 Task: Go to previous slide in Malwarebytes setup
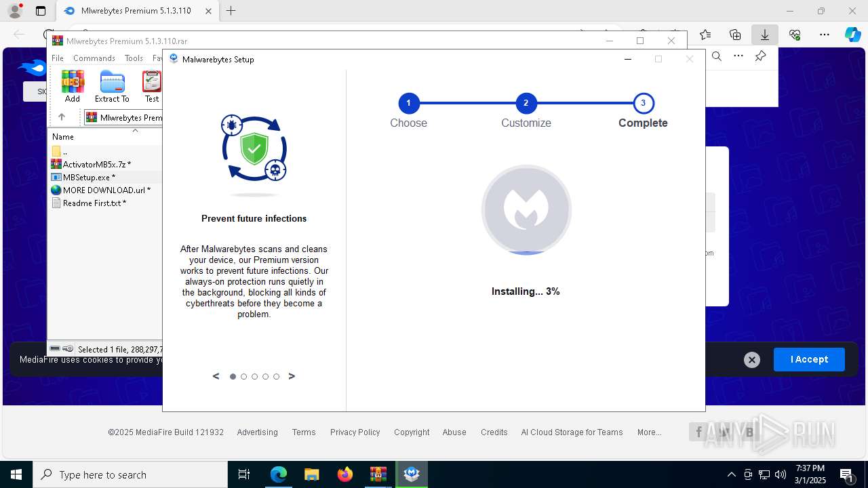pos(216,376)
